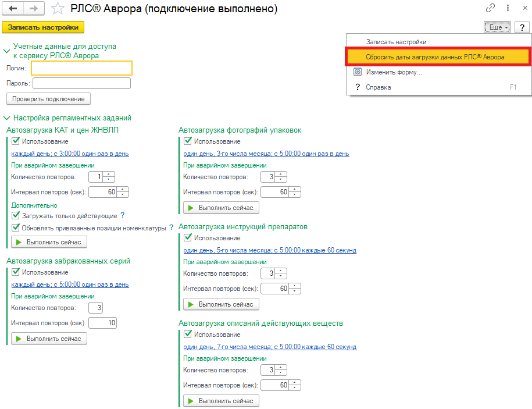
Task: Click repeat count field for забракованных серий
Action: pos(96,308)
